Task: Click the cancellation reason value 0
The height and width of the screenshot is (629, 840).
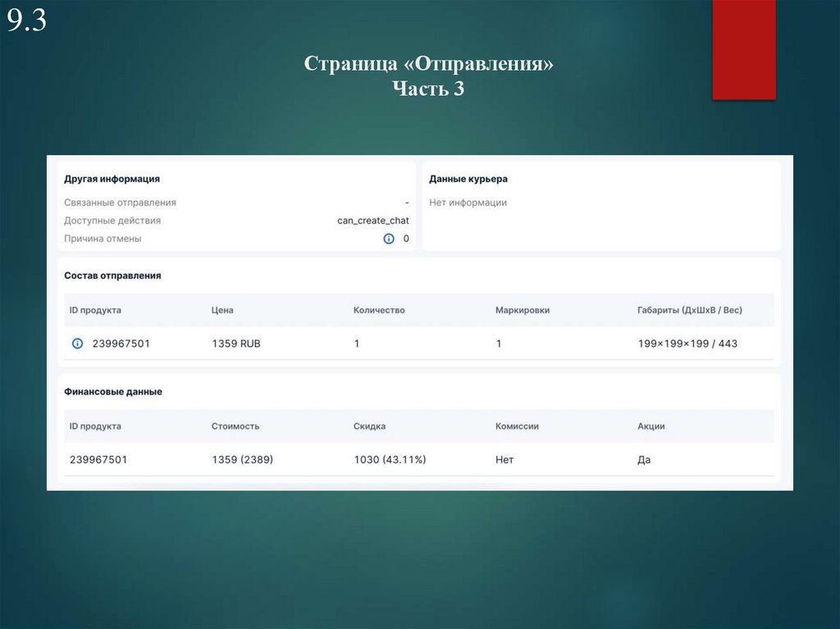Action: pos(406,239)
